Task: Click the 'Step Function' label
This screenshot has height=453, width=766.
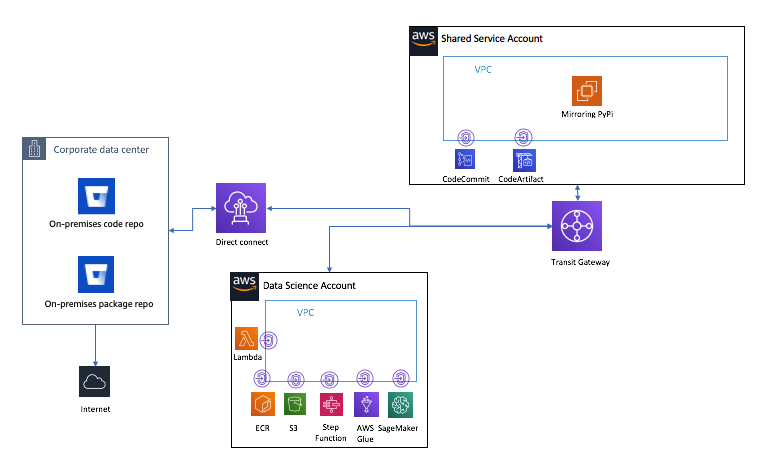Action: [x=331, y=432]
